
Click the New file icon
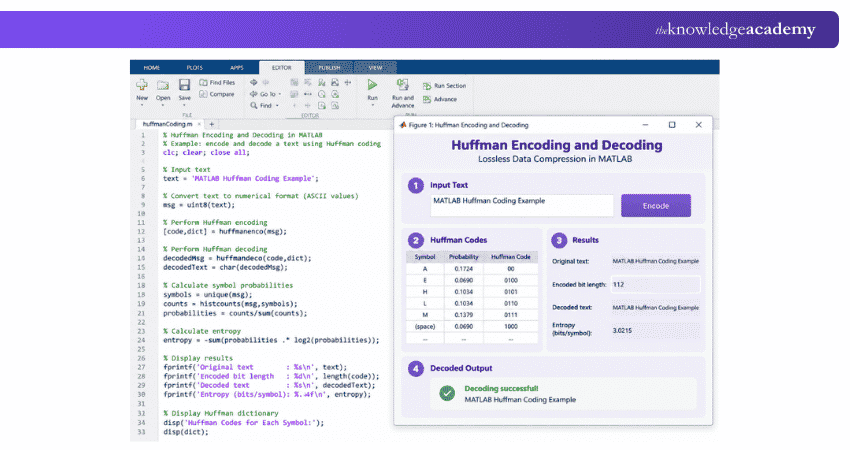(x=142, y=85)
